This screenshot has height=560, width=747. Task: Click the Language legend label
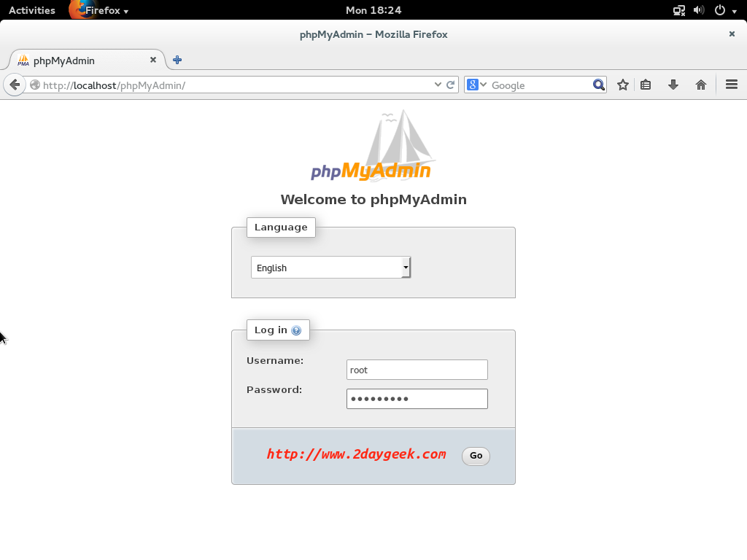tap(281, 227)
